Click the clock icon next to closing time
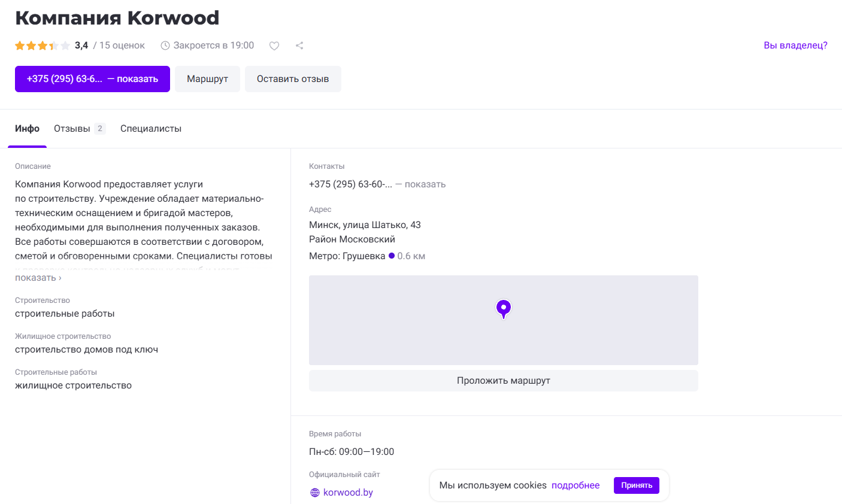The height and width of the screenshot is (504, 842). tap(165, 45)
